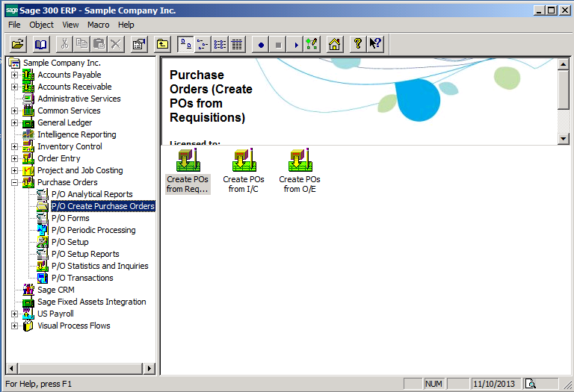
Task: Click the What's This context help cursor icon
Action: (375, 45)
